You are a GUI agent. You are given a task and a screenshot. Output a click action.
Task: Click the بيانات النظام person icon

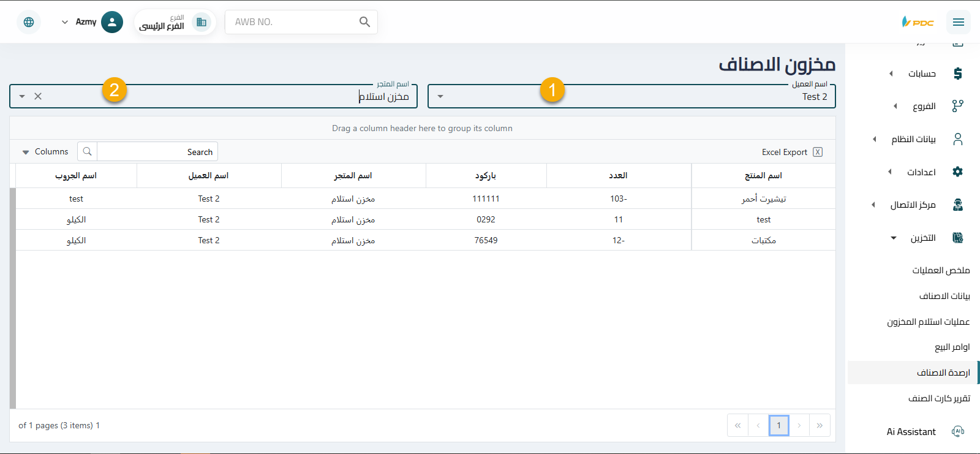pyautogui.click(x=958, y=139)
